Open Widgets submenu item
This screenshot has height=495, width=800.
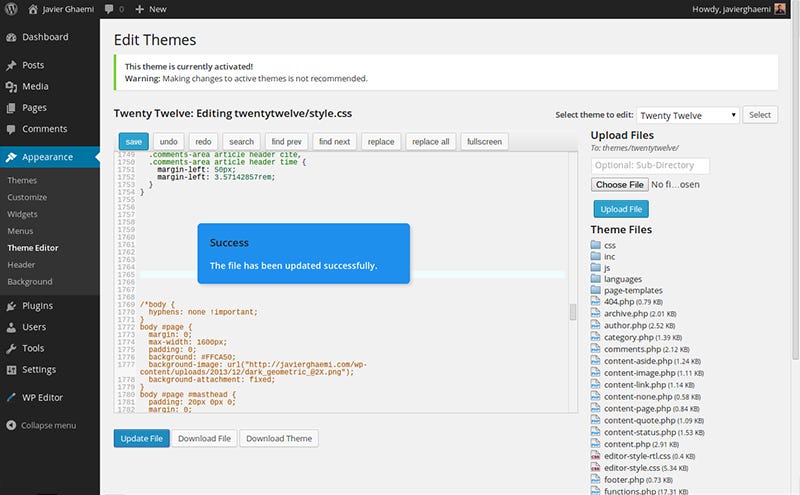[x=22, y=214]
